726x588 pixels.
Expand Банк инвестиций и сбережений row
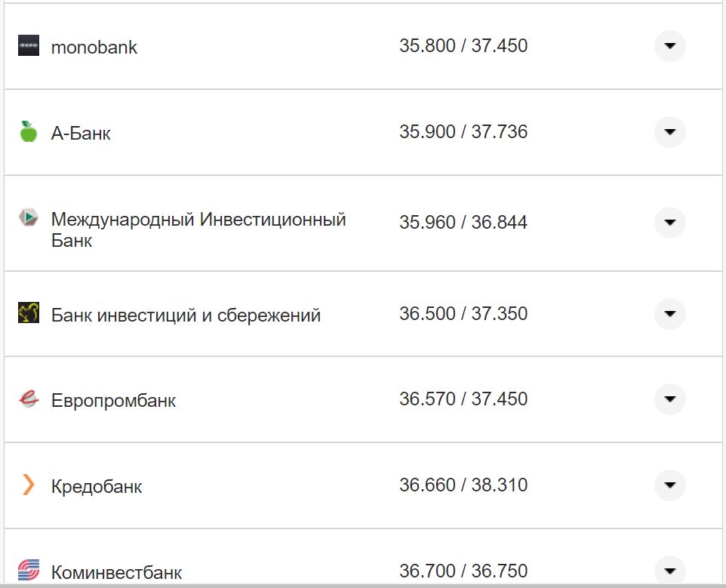[x=669, y=313]
